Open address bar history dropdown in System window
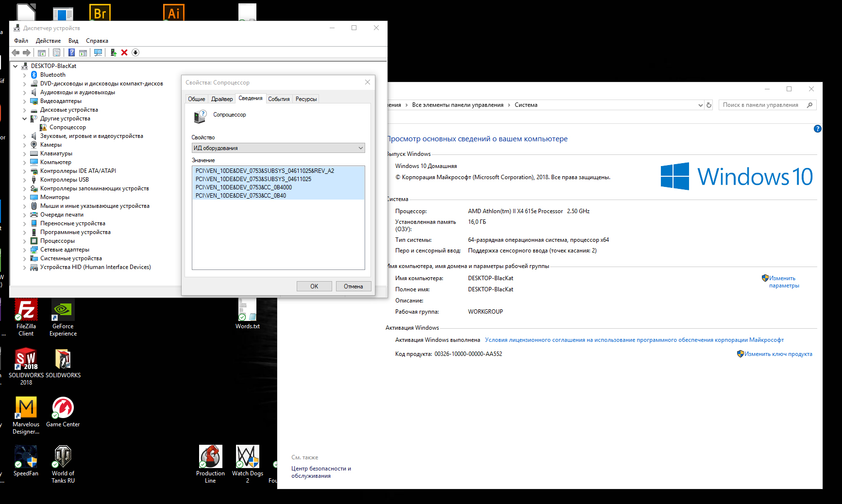 click(x=700, y=105)
